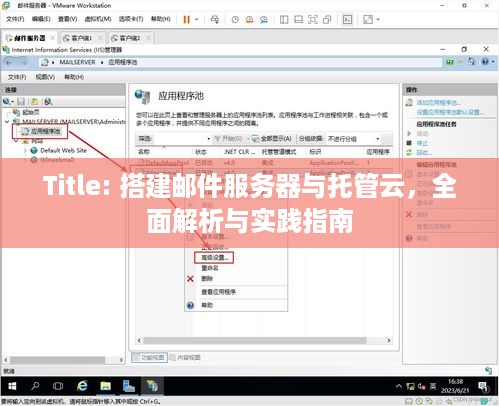This screenshot has height=406, width=499.
Task: Switch to 内容视图 tab at bottom
Action: [x=185, y=358]
